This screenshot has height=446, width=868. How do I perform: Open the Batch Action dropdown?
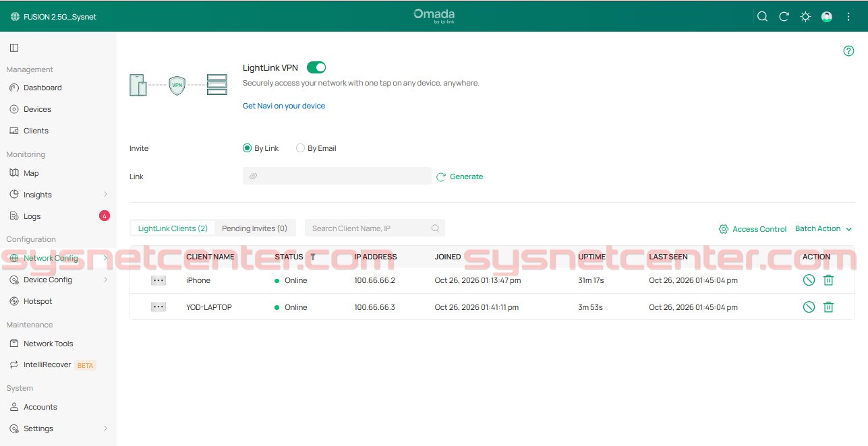point(823,228)
